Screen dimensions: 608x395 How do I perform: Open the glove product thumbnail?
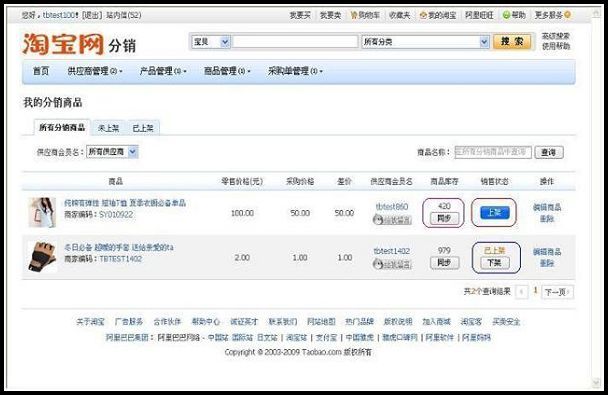click(42, 256)
